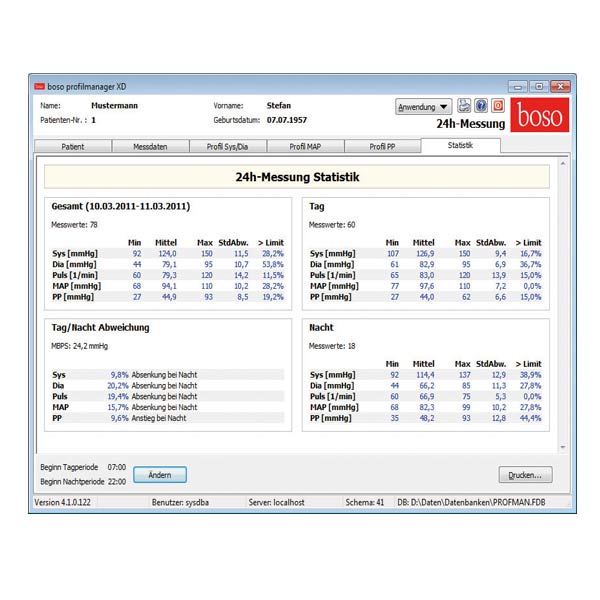Click Nacht Dia mean value 66,2
600x600 pixels.
[x=426, y=386]
